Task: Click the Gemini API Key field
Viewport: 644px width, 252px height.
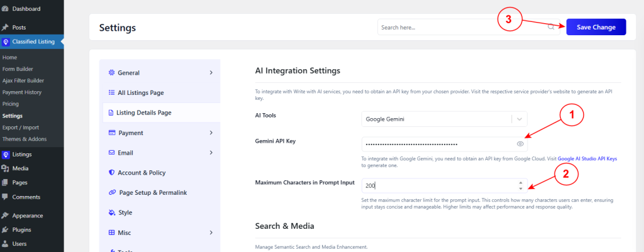Action: tap(445, 144)
